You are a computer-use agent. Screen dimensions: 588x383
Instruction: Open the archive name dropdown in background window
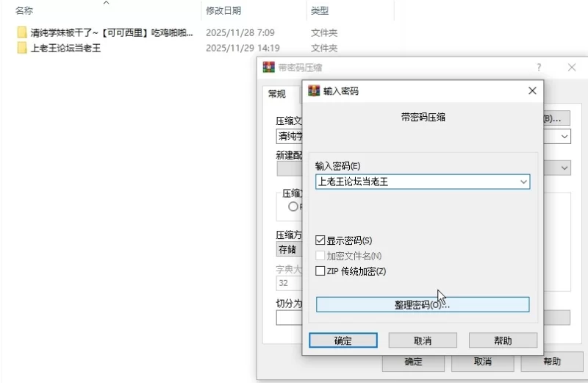point(564,137)
